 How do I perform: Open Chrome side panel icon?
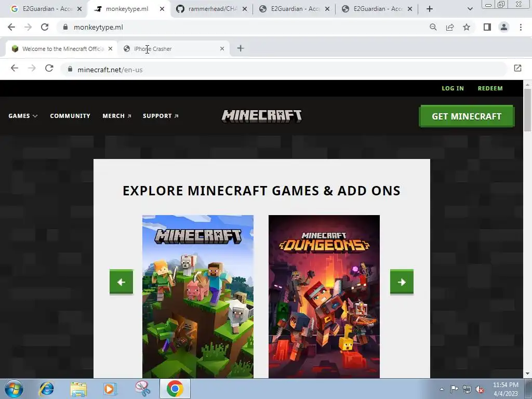pyautogui.click(x=487, y=27)
